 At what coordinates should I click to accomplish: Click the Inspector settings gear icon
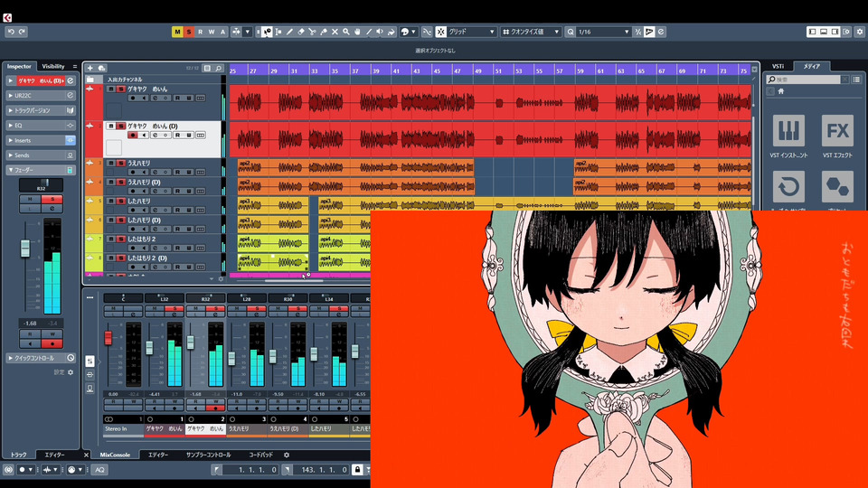click(71, 372)
